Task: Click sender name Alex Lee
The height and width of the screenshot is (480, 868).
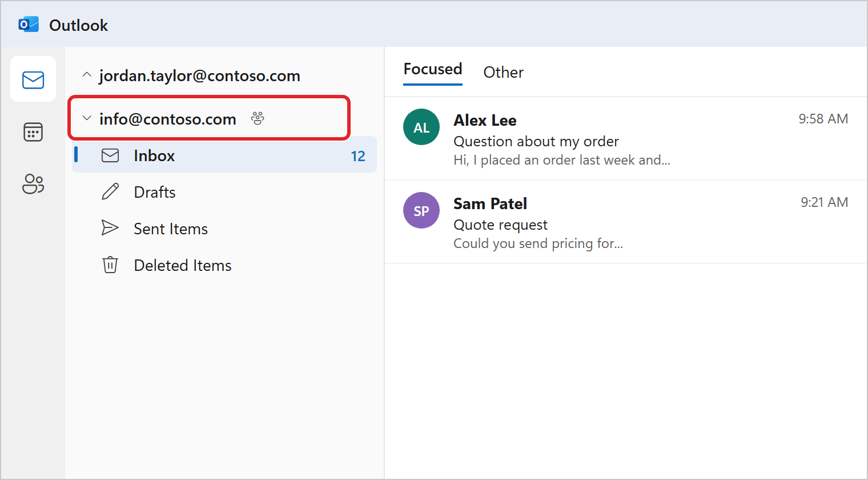Action: [x=485, y=121]
